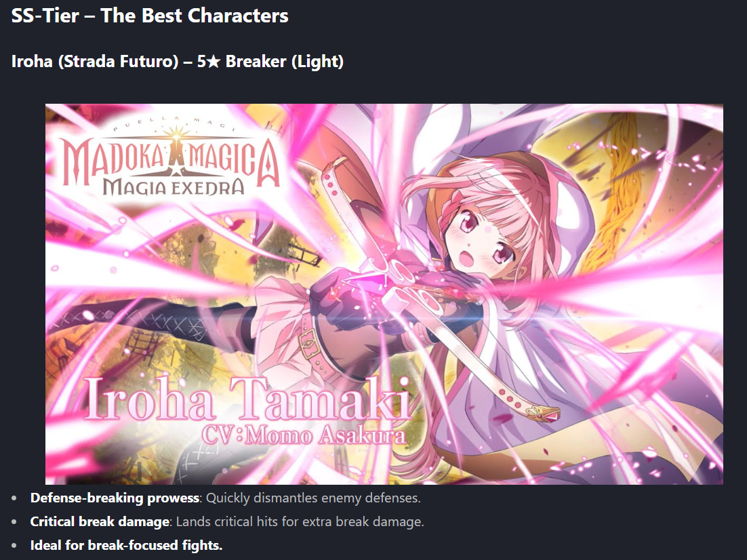Click 'Lands critical hits for extra break damage'
The width and height of the screenshot is (747, 560).
(x=300, y=521)
